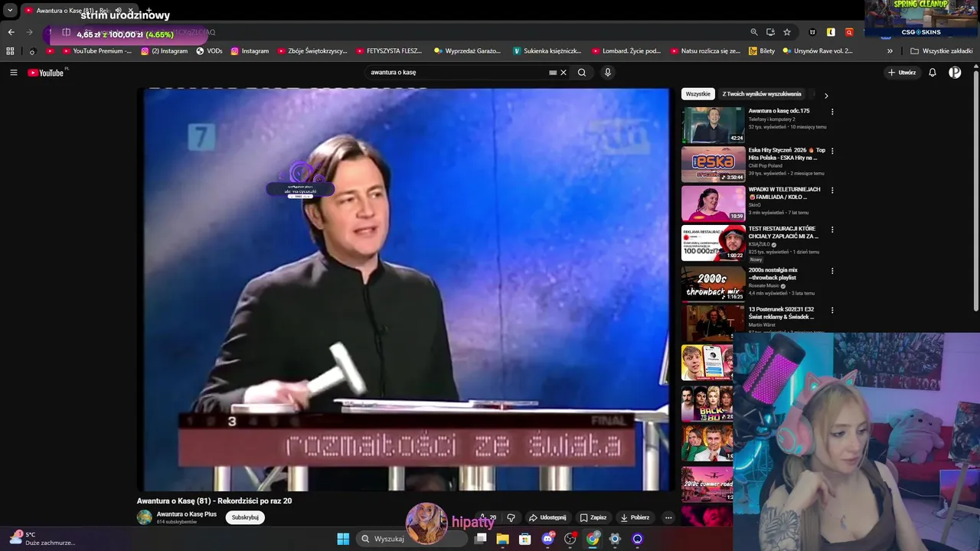
Task: Show more filter chips with right arrow
Action: pyautogui.click(x=826, y=96)
